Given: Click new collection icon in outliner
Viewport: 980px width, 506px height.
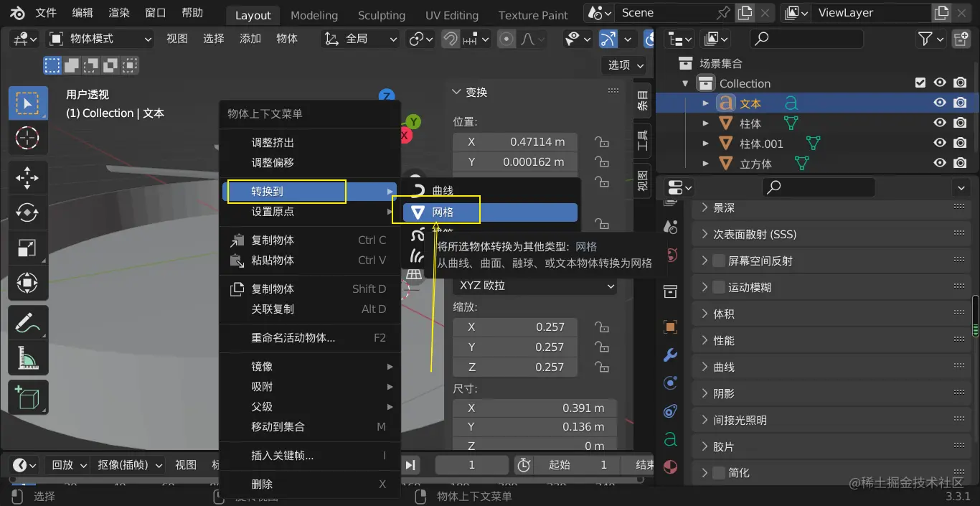Looking at the screenshot, I should 961,39.
